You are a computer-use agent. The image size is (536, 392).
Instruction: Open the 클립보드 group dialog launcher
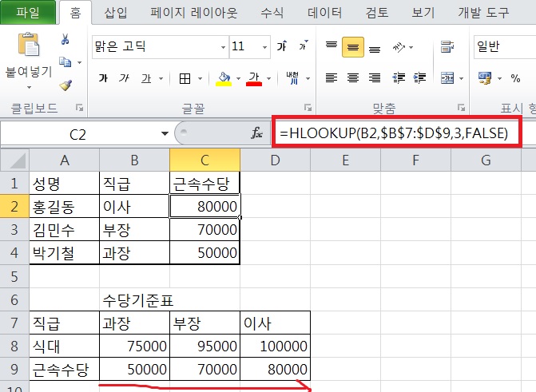point(80,108)
